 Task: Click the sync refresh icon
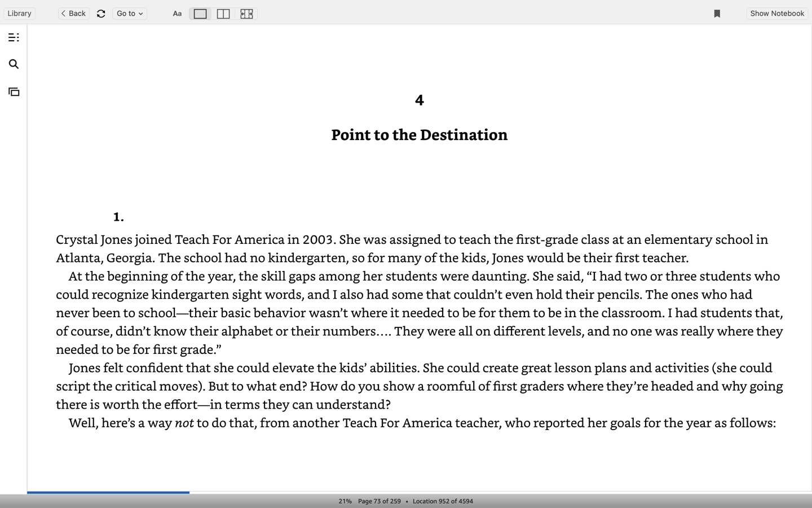(101, 14)
